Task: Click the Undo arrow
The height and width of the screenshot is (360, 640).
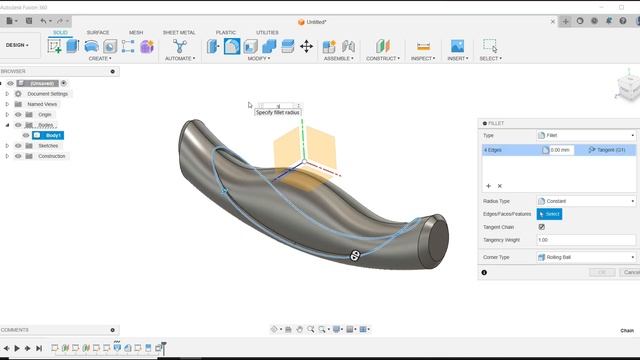Action: pos(43,21)
